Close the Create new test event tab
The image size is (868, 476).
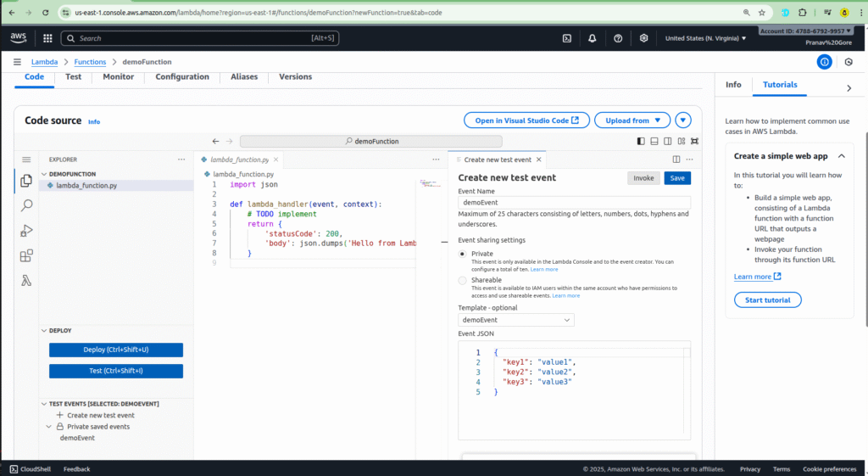(x=538, y=160)
